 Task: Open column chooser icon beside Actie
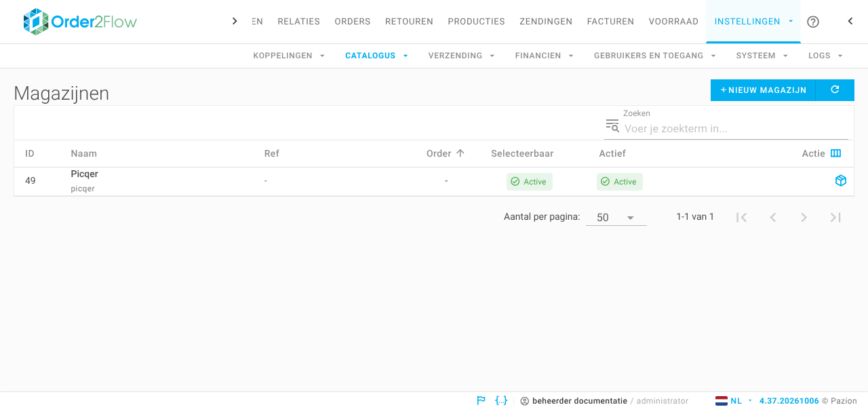[835, 153]
